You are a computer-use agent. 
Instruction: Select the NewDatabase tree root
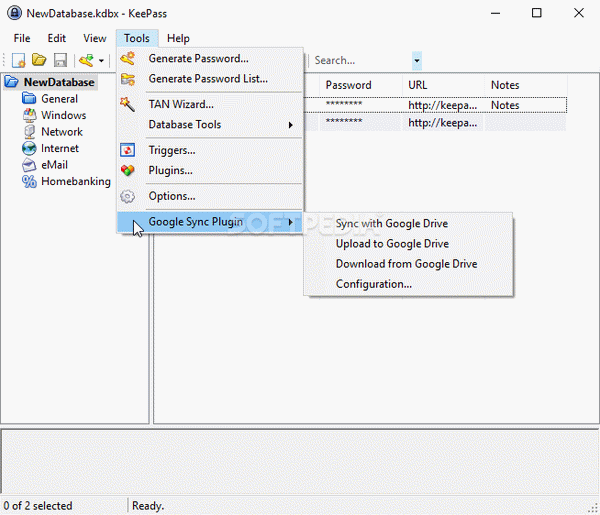point(59,82)
